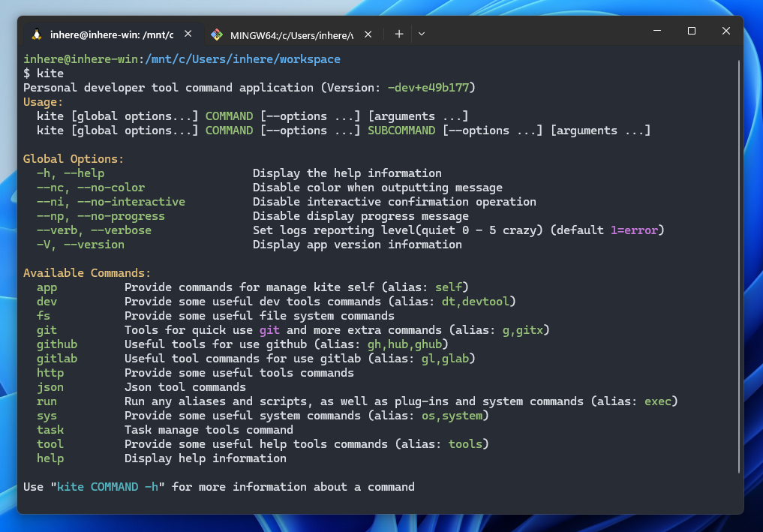Click the Linux penguin icon on first tab

37,34
